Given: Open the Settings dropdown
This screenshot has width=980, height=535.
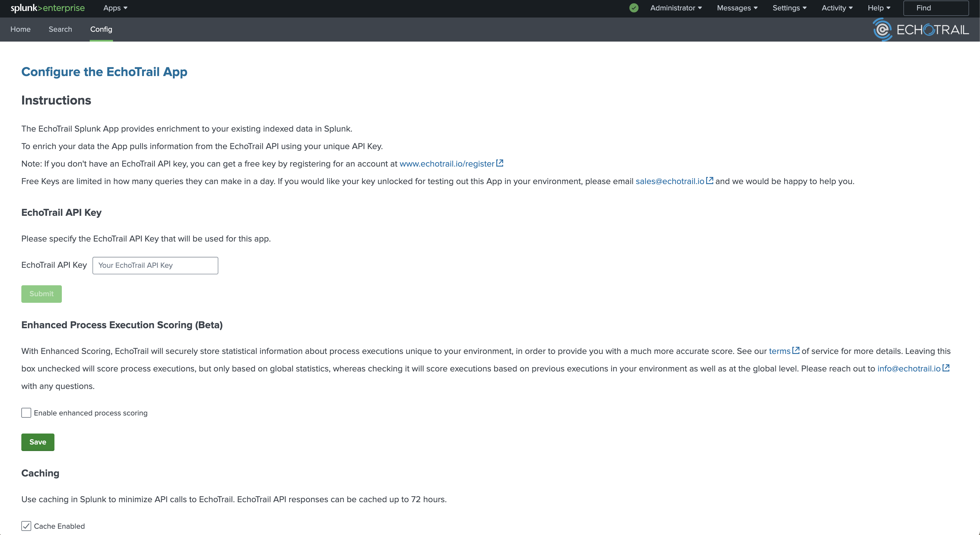Looking at the screenshot, I should tap(789, 8).
